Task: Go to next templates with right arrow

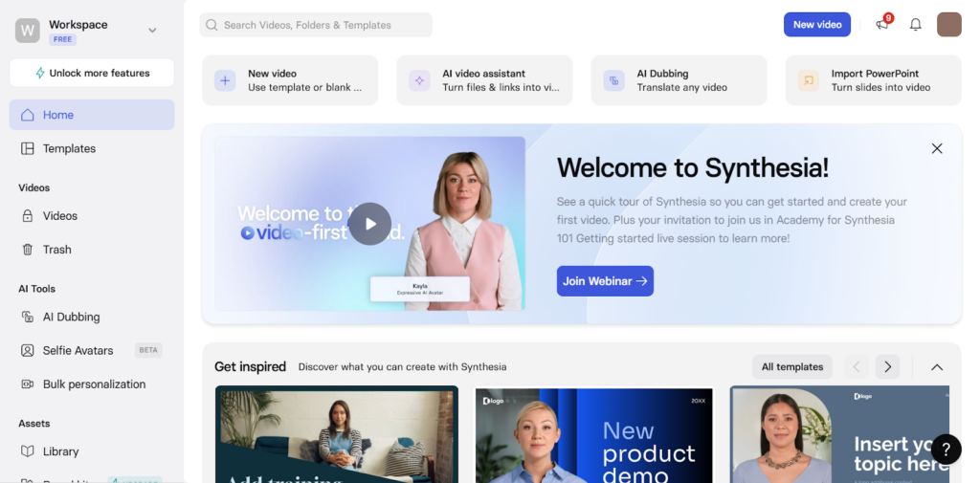Action: (887, 366)
